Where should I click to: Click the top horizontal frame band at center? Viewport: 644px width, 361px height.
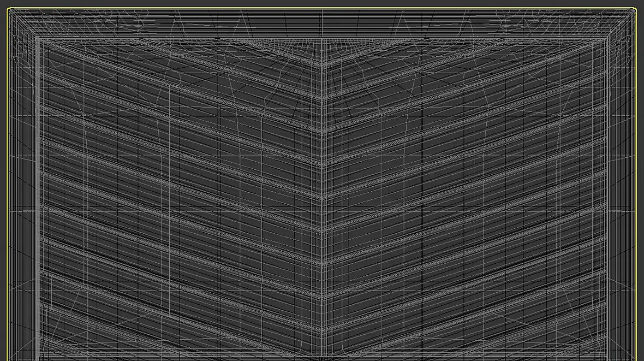pyautogui.click(x=322, y=24)
